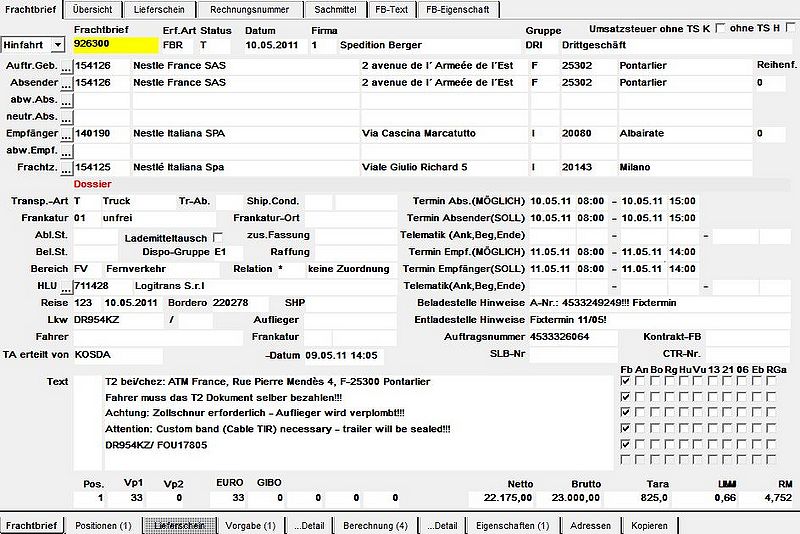Open the FB-Eigenschaft tab
The width and height of the screenshot is (800, 534).
pyautogui.click(x=458, y=10)
